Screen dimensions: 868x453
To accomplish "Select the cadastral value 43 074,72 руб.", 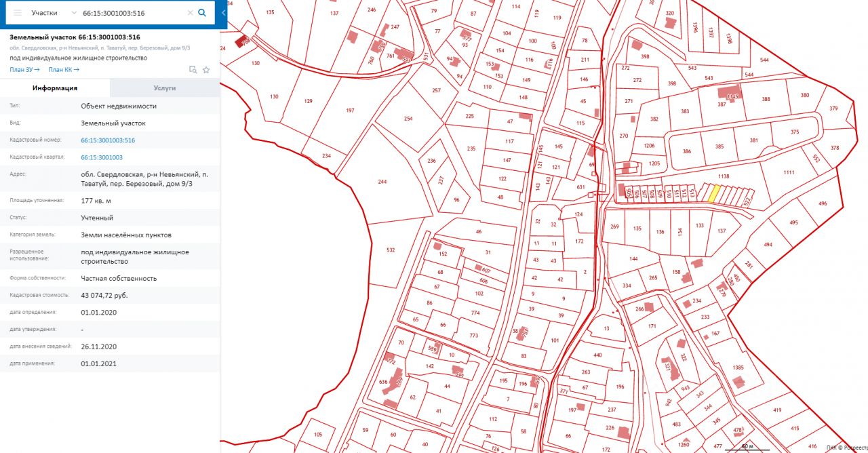I will pos(104,296).
